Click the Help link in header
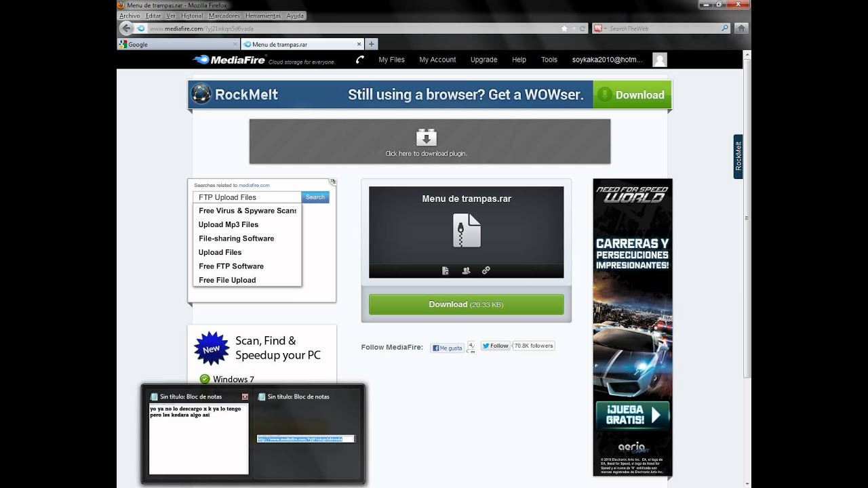 pos(519,60)
